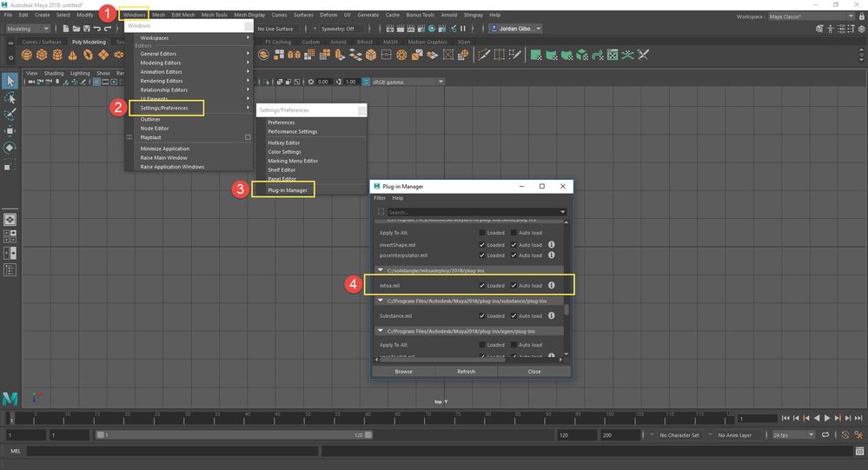The height and width of the screenshot is (470, 868).
Task: Open the Windows menu
Action: (x=134, y=15)
